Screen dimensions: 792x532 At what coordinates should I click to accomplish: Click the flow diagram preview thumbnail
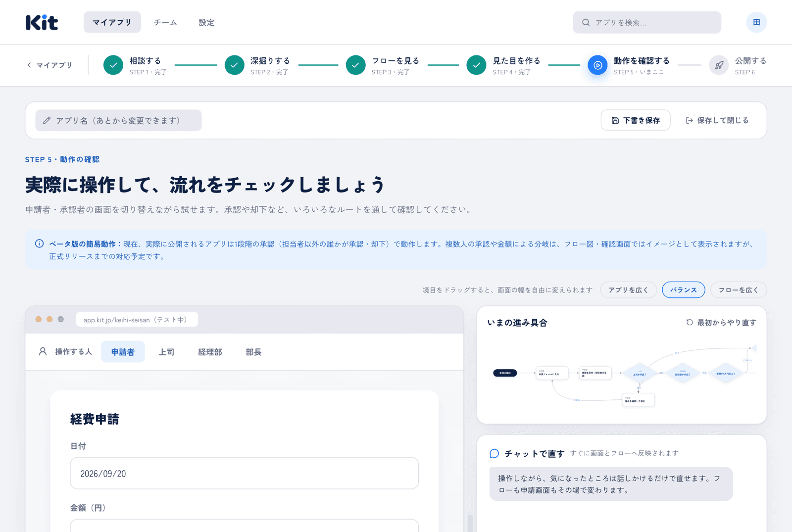pos(622,375)
